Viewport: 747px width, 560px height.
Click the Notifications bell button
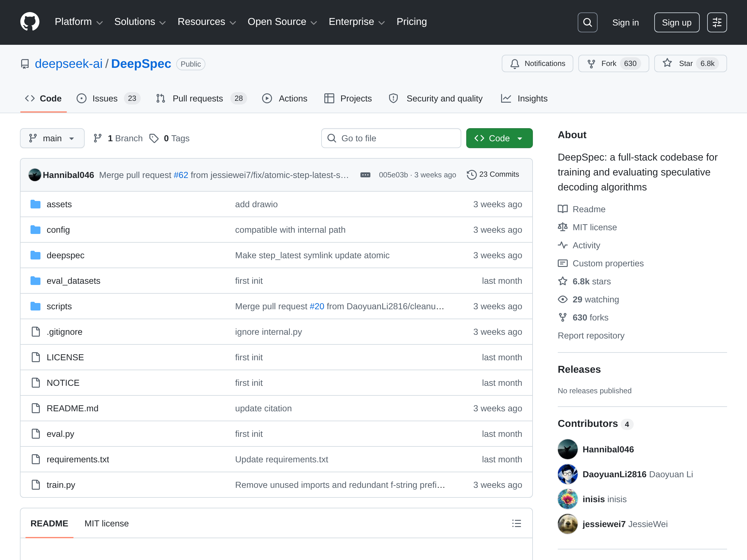537,63
